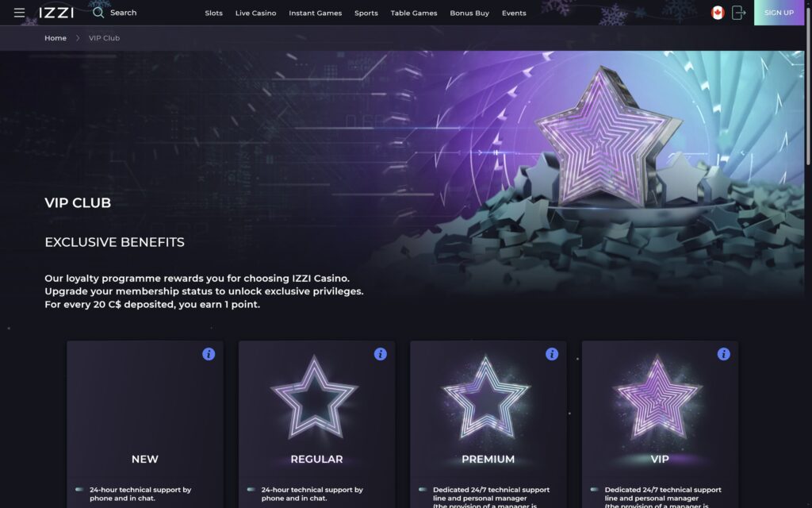Open info icon on NEW card

tap(209, 354)
